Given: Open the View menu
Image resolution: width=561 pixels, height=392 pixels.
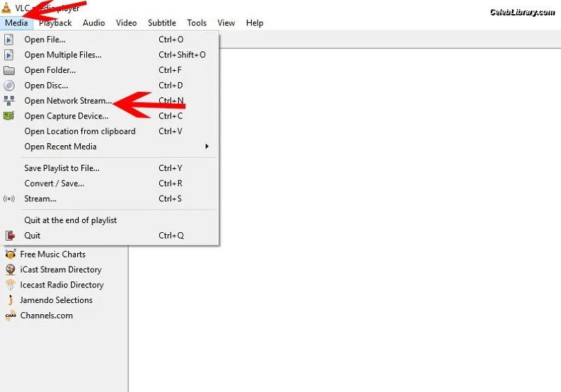Looking at the screenshot, I should [x=226, y=23].
